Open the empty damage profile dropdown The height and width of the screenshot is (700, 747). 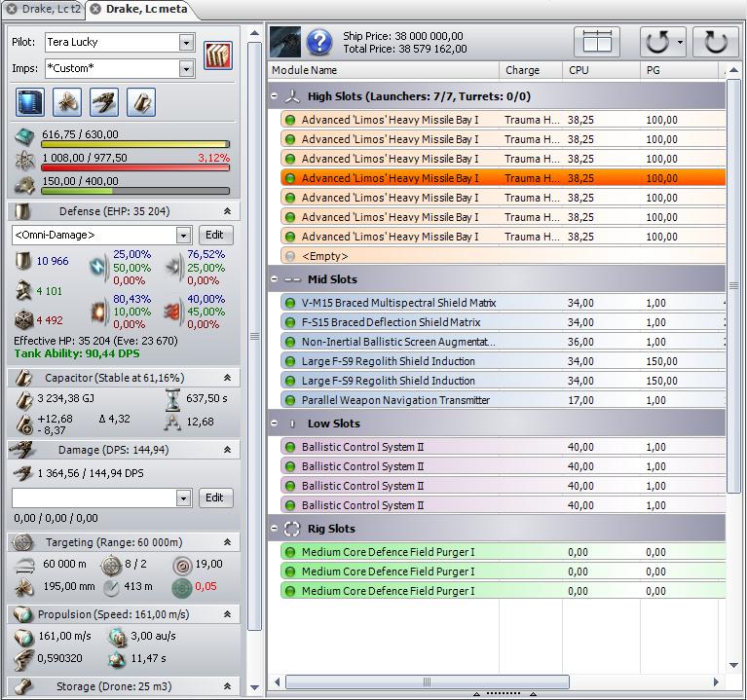coord(183,498)
